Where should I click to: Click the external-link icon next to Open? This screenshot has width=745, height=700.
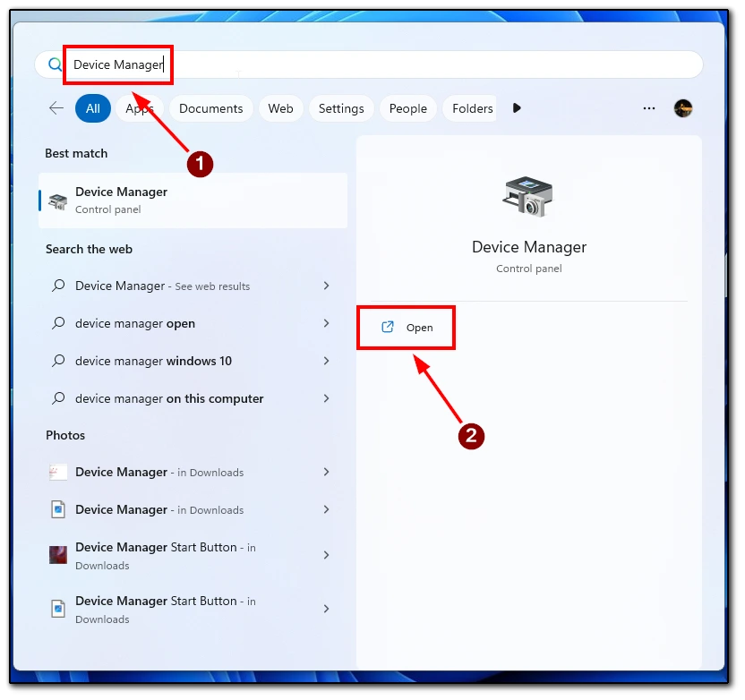tap(388, 328)
